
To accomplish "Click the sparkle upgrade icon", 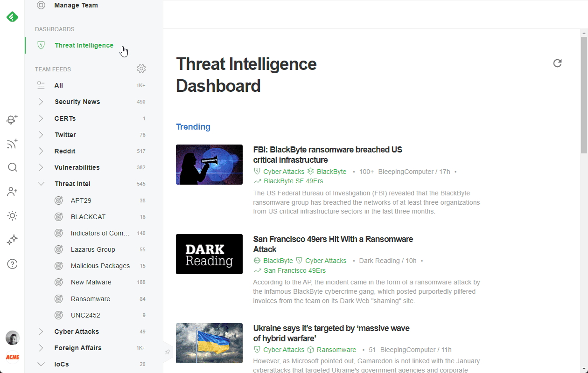I will point(12,240).
